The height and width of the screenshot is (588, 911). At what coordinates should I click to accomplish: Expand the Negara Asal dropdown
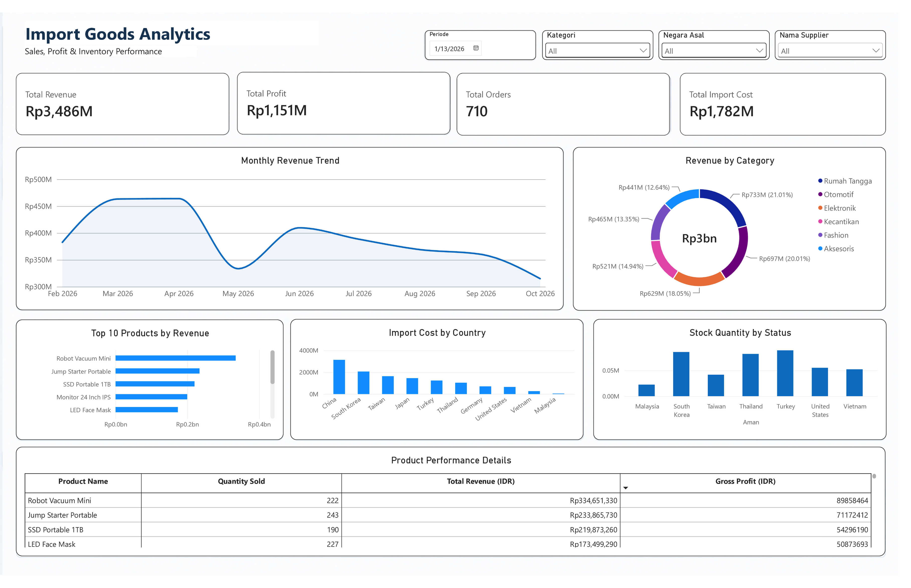point(714,51)
